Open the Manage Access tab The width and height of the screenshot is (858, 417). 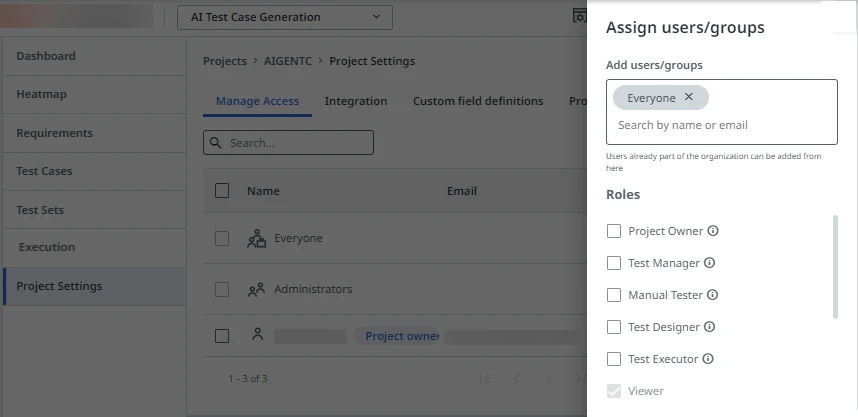(257, 101)
